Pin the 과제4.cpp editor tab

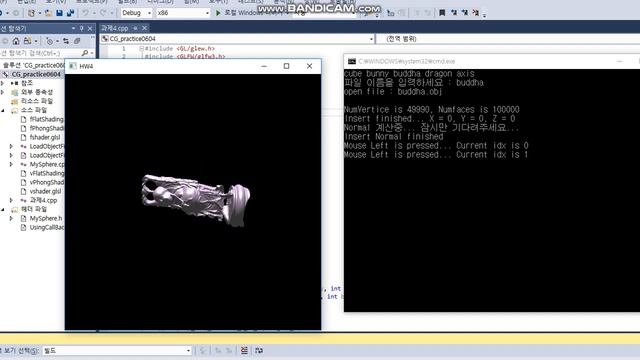click(x=135, y=28)
